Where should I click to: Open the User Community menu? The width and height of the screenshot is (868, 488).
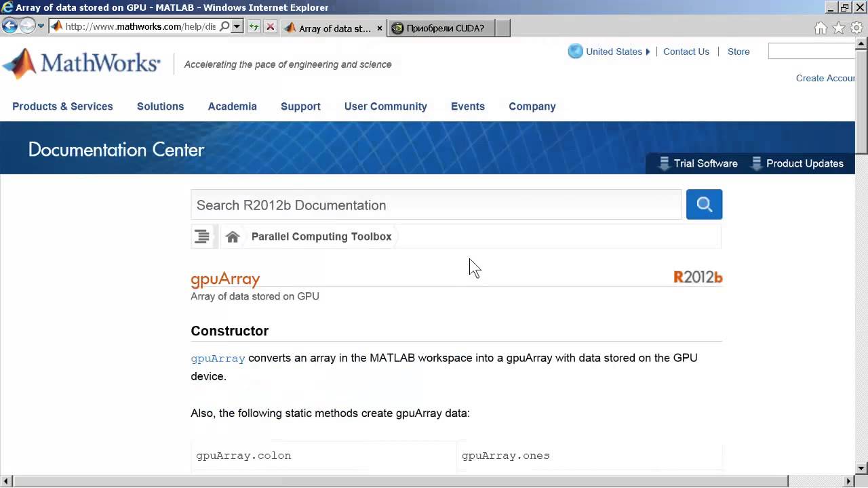click(x=385, y=106)
